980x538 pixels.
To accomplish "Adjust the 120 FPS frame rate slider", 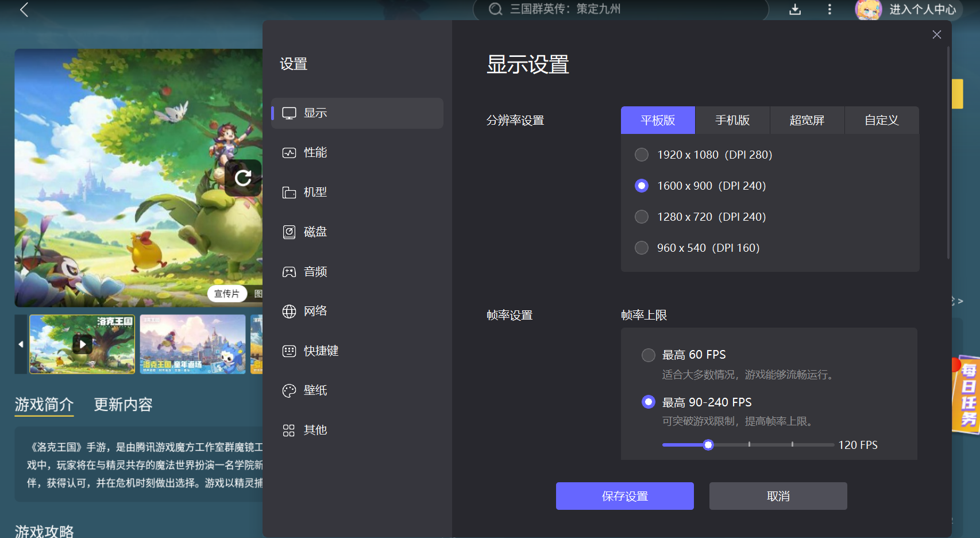I will tap(708, 445).
